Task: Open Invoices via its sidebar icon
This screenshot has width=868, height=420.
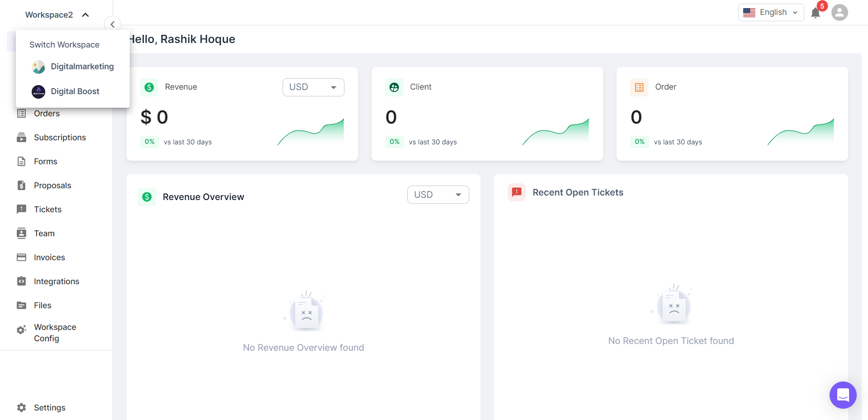Action: click(21, 257)
